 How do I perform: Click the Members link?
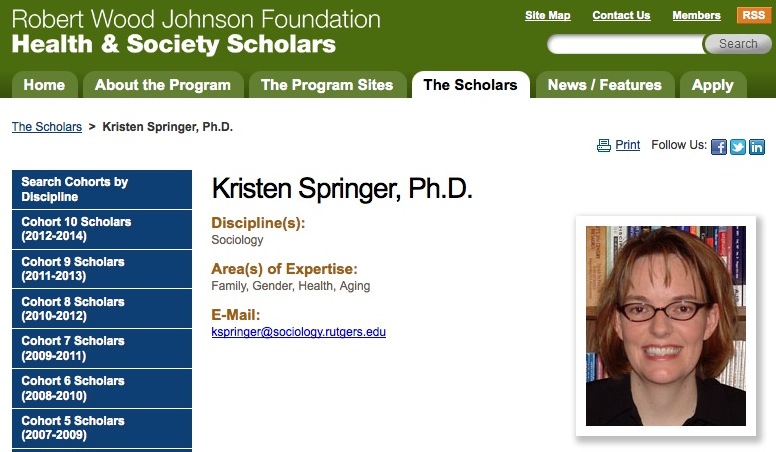tap(696, 15)
